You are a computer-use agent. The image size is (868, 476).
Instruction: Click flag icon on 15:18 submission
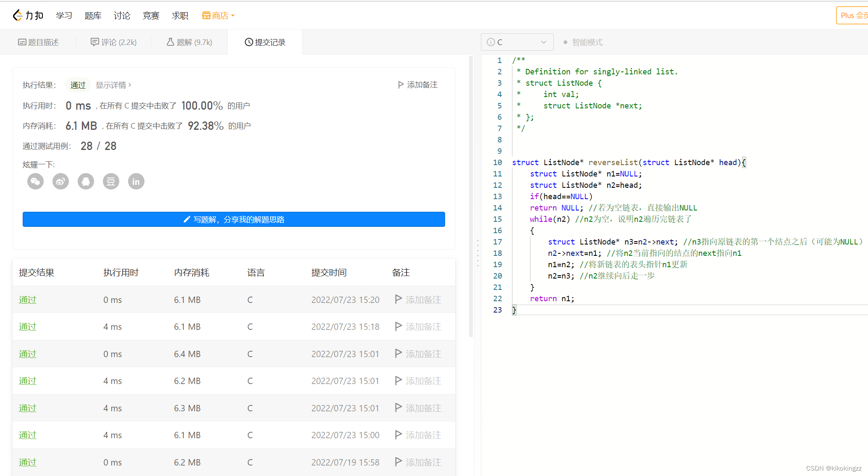[399, 326]
